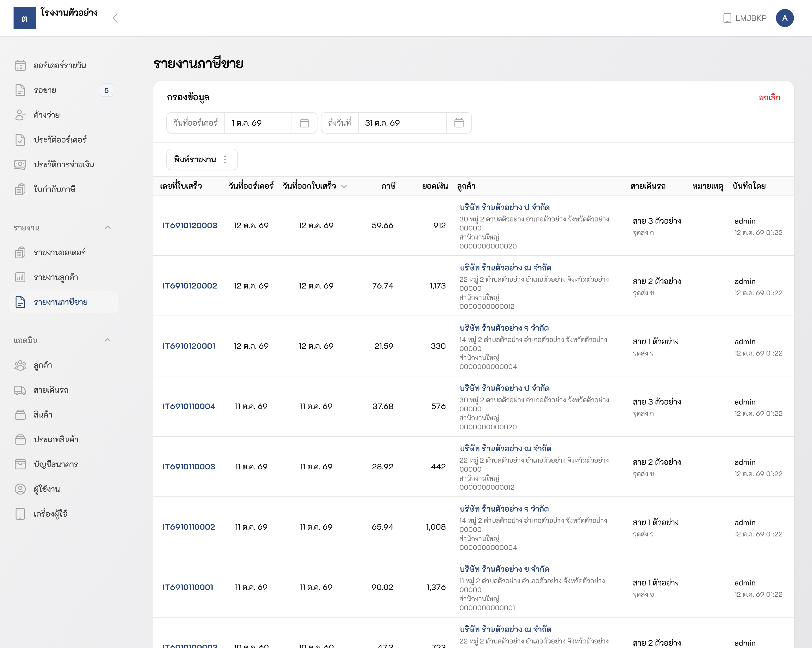The width and height of the screenshot is (812, 648).
Task: Click the สายเดินรถ truck icon
Action: (x=20, y=390)
